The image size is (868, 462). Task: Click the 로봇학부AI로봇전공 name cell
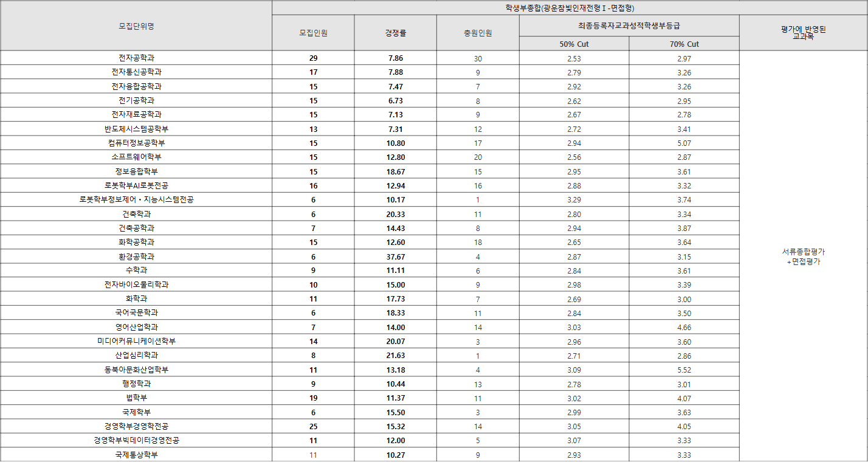pos(136,185)
